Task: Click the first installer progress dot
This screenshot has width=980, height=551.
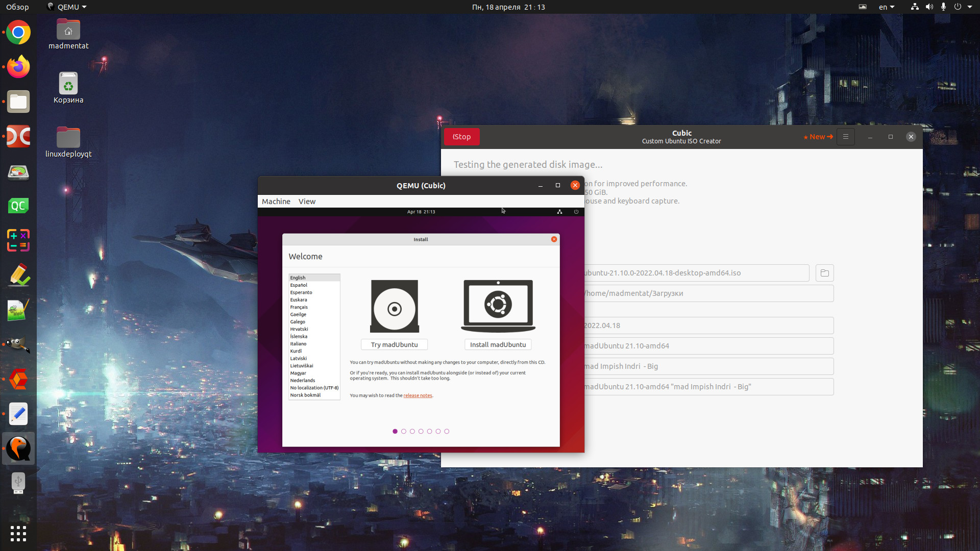Action: point(395,432)
